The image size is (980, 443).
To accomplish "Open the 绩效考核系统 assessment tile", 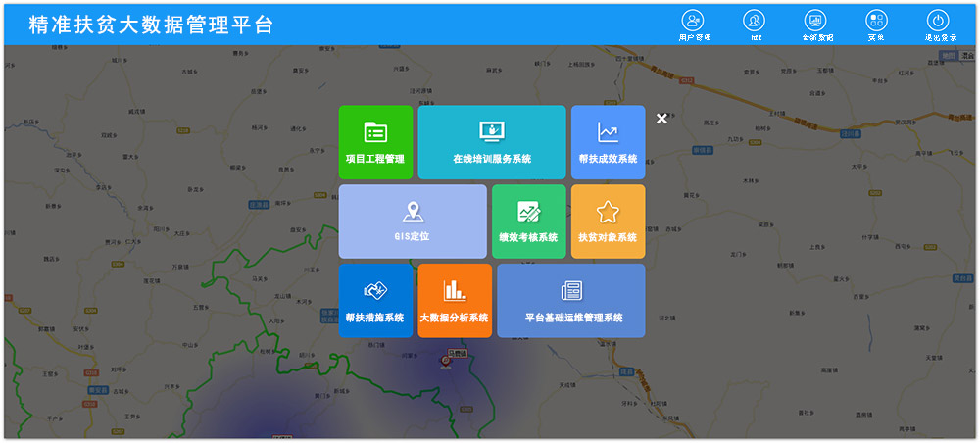I will [x=528, y=221].
